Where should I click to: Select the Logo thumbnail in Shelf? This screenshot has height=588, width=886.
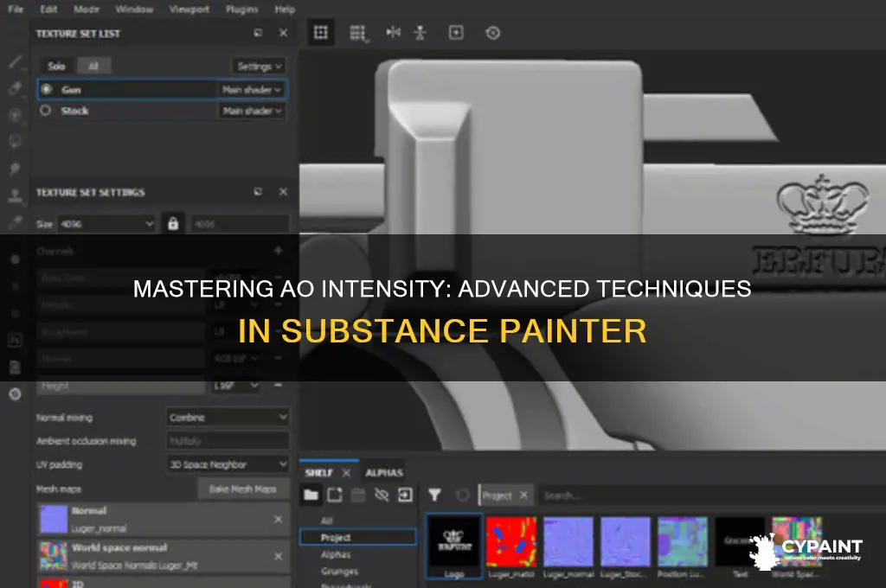pos(454,546)
